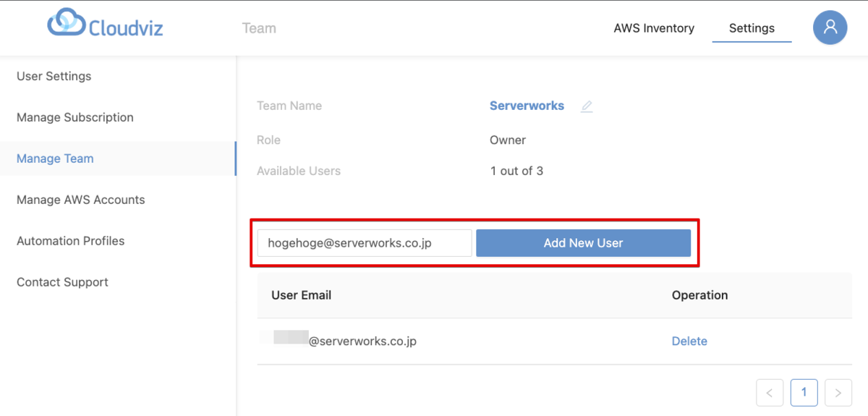
Task: Switch to the Settings tab
Action: 752,28
